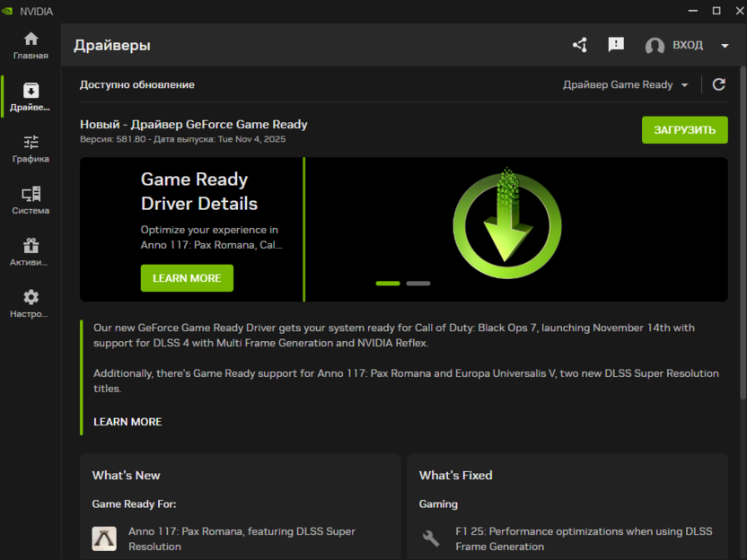This screenshot has height=560, width=747.
Task: Switch to the second banner slide indicator
Action: (418, 284)
